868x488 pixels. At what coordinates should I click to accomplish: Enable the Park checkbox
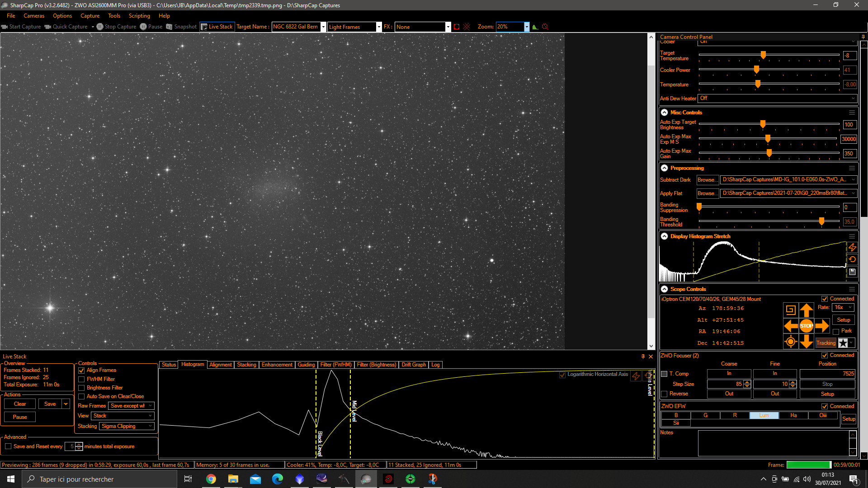[x=836, y=331]
